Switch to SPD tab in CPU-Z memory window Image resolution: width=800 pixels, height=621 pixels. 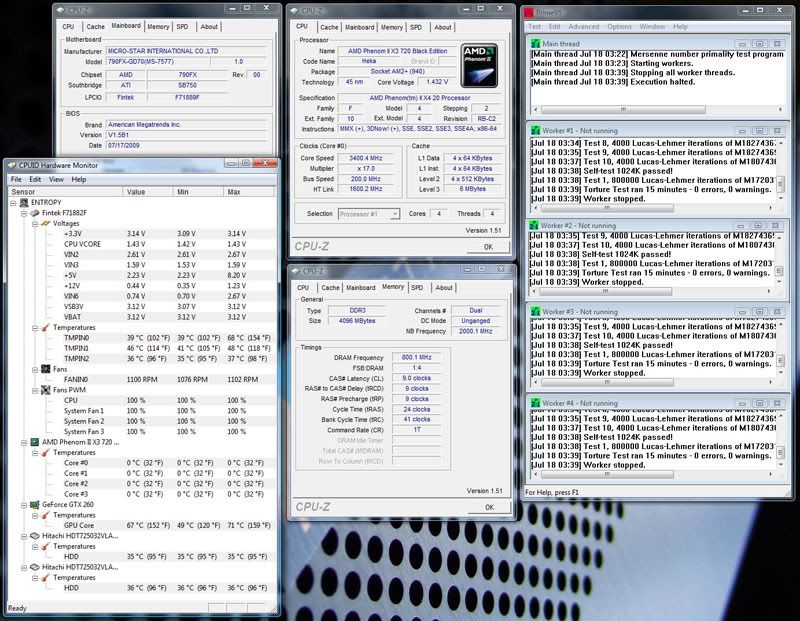tap(417, 288)
